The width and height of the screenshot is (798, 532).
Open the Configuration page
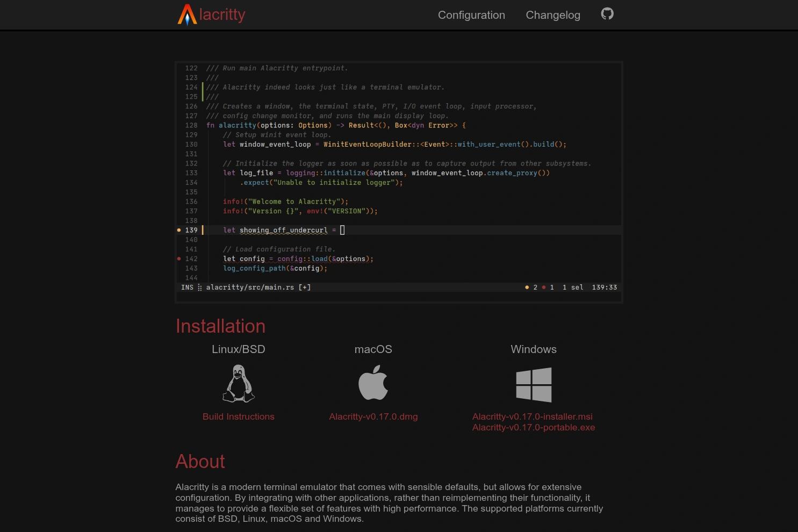[x=471, y=15]
